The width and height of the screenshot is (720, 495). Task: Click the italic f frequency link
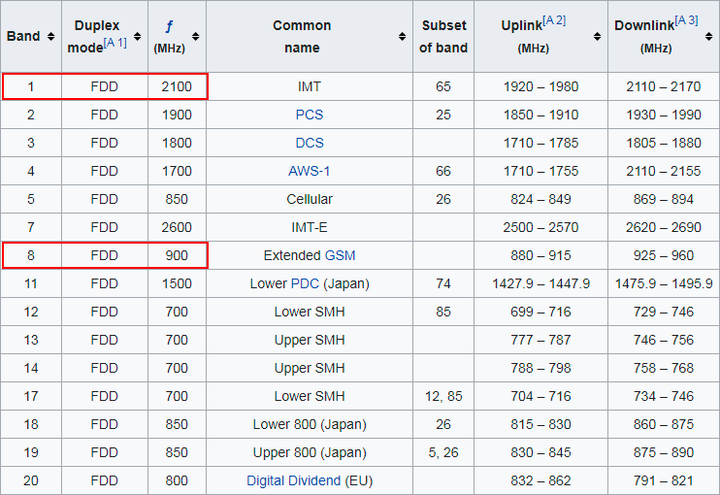169,26
